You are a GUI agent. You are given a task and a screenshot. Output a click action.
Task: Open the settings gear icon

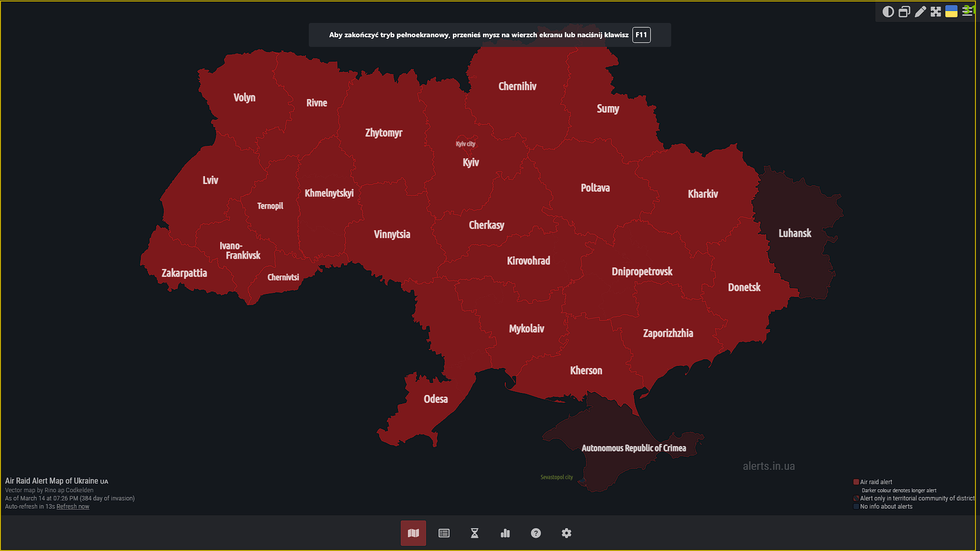pyautogui.click(x=567, y=533)
